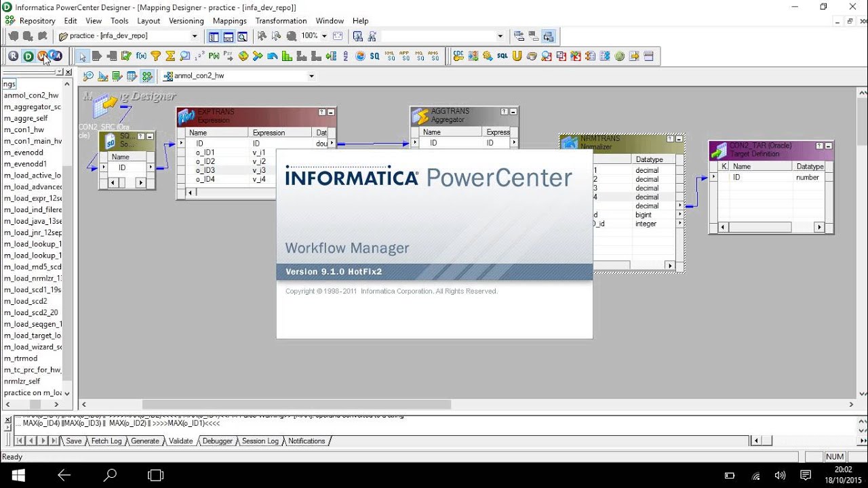Open the Designer via the green D icon
This screenshot has width=868, height=488.
point(28,56)
